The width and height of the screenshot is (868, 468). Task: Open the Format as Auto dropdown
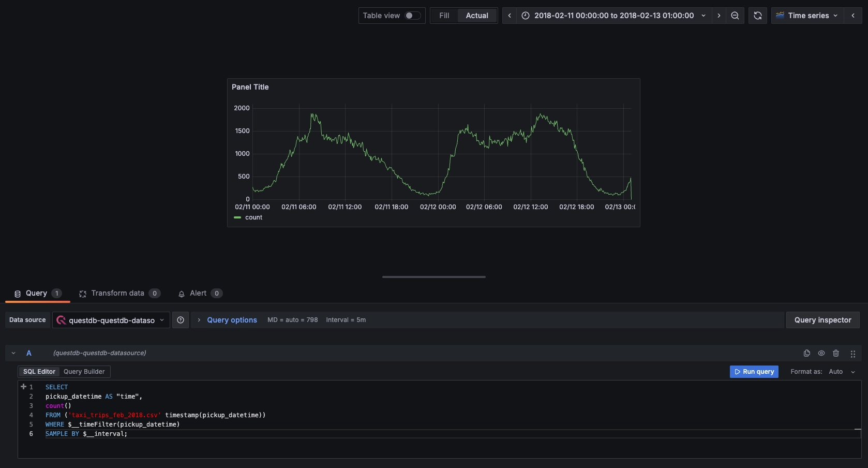pos(842,372)
